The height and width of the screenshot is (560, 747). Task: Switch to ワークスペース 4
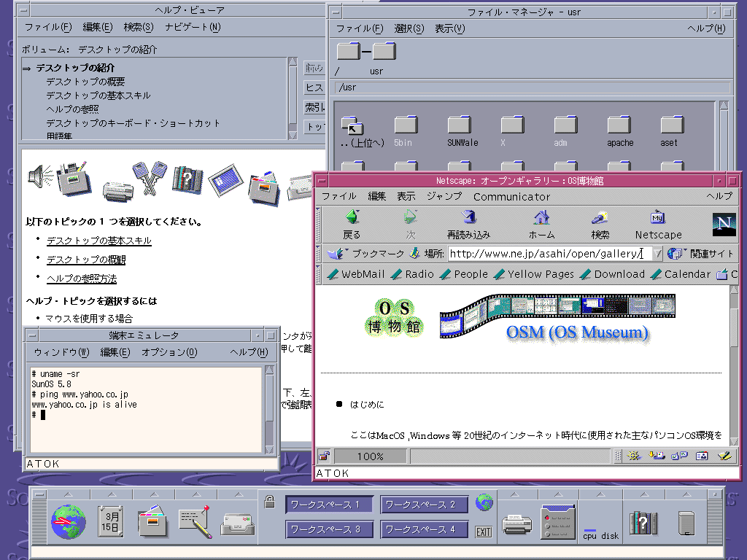click(424, 529)
